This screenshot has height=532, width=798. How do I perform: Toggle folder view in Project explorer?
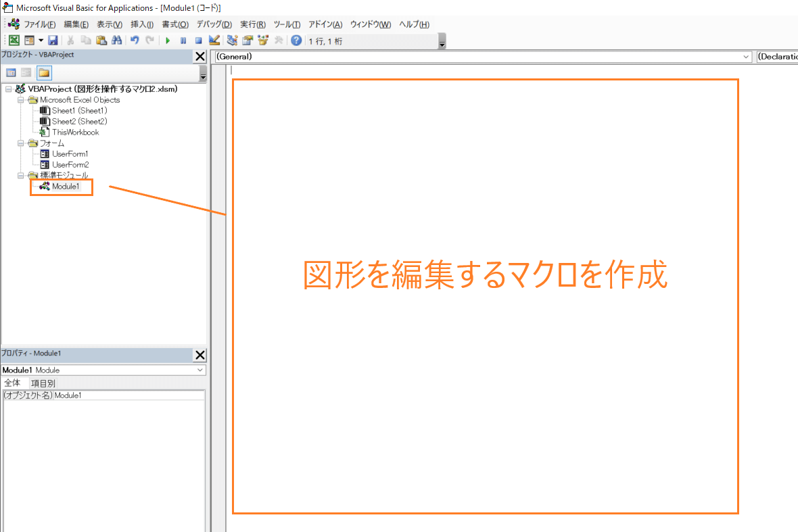click(x=44, y=72)
